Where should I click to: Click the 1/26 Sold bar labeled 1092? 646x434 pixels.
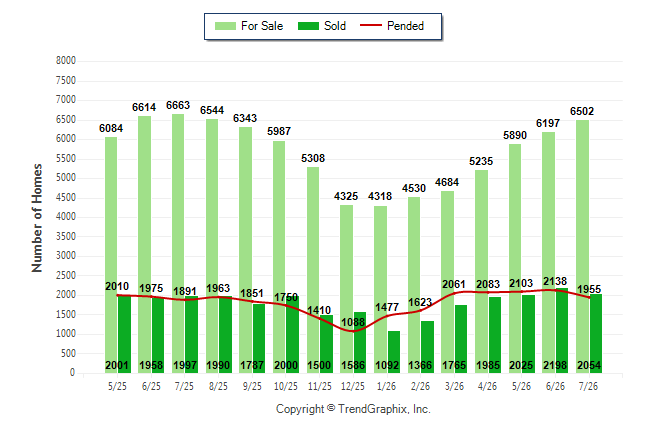click(393, 352)
